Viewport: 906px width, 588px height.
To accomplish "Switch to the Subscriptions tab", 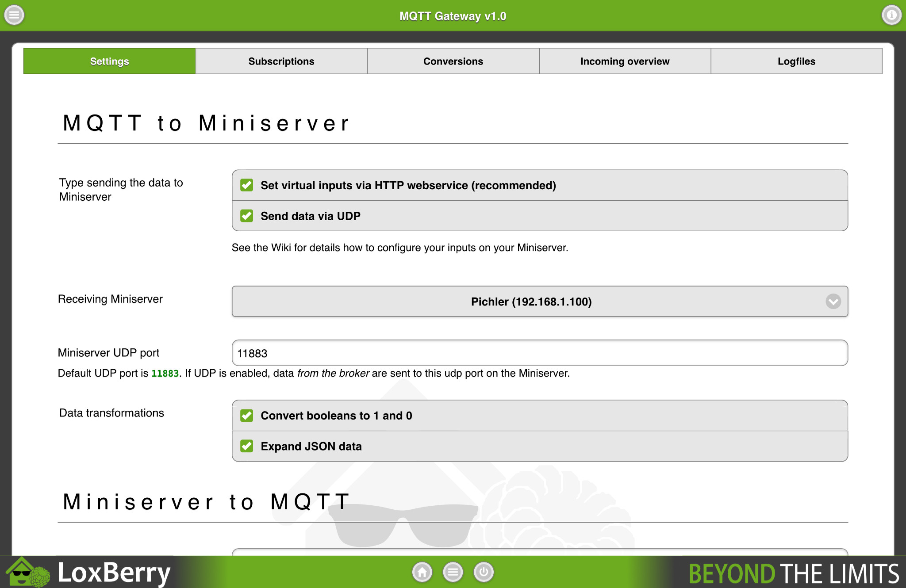I will (x=281, y=61).
